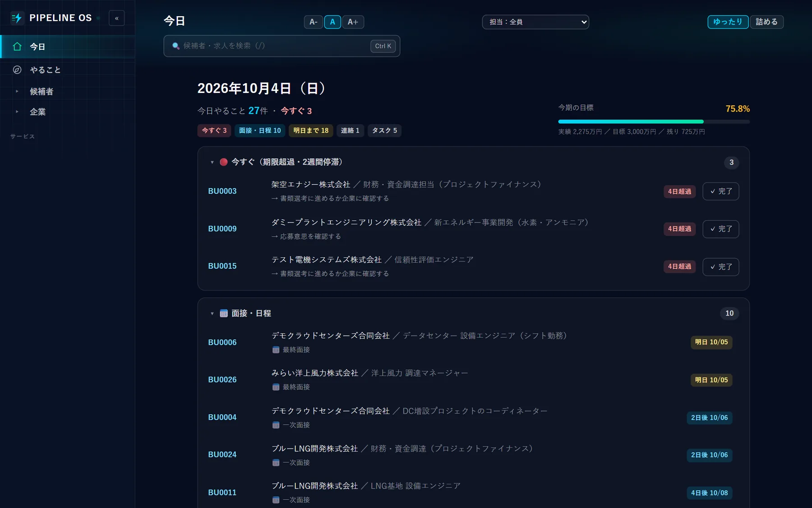Filter by the 連絡 1 chip
The width and height of the screenshot is (812, 508).
click(x=350, y=130)
